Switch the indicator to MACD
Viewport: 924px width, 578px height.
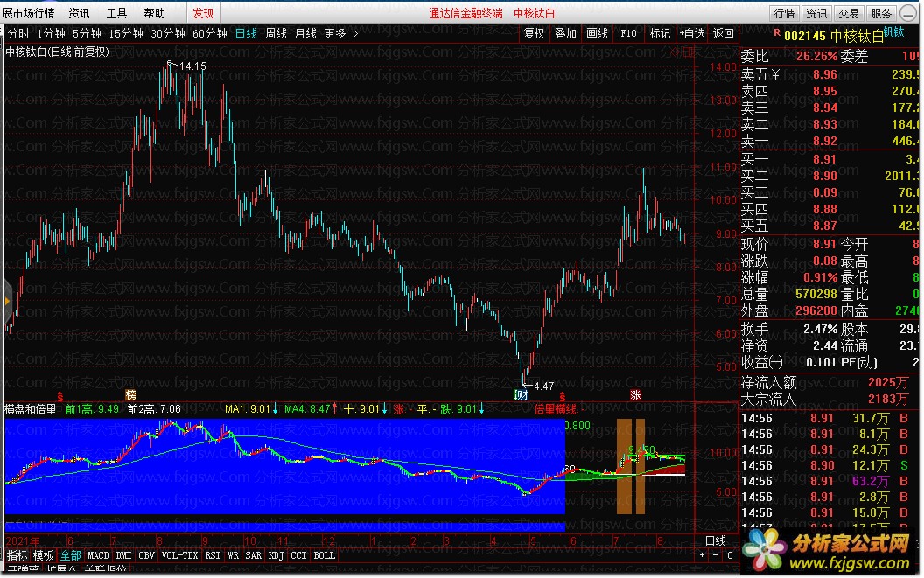tap(98, 555)
